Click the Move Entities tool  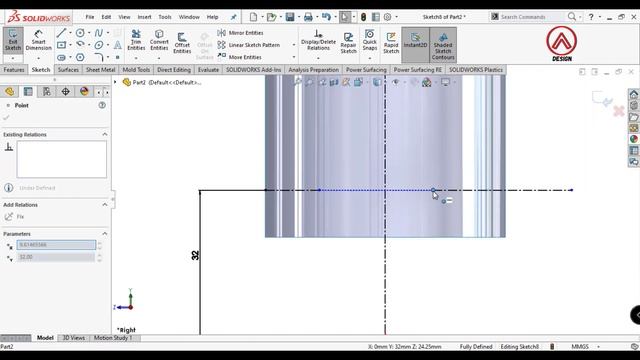tap(240, 57)
